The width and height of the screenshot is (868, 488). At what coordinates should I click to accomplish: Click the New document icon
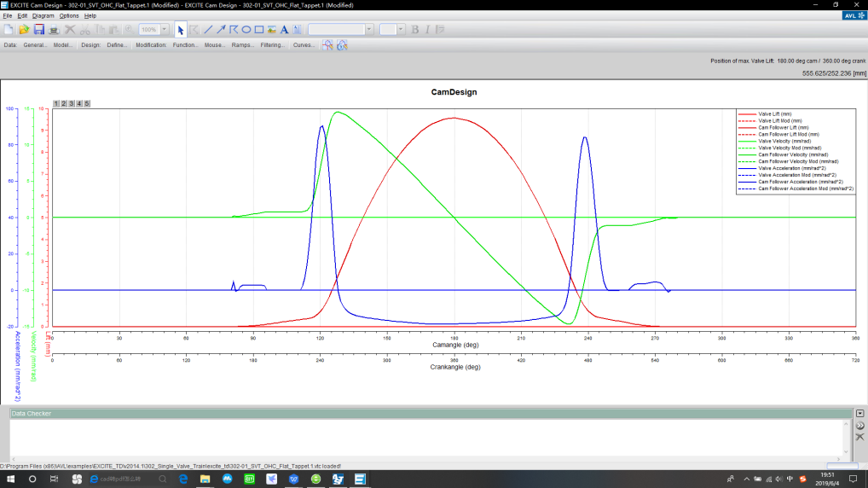9,29
